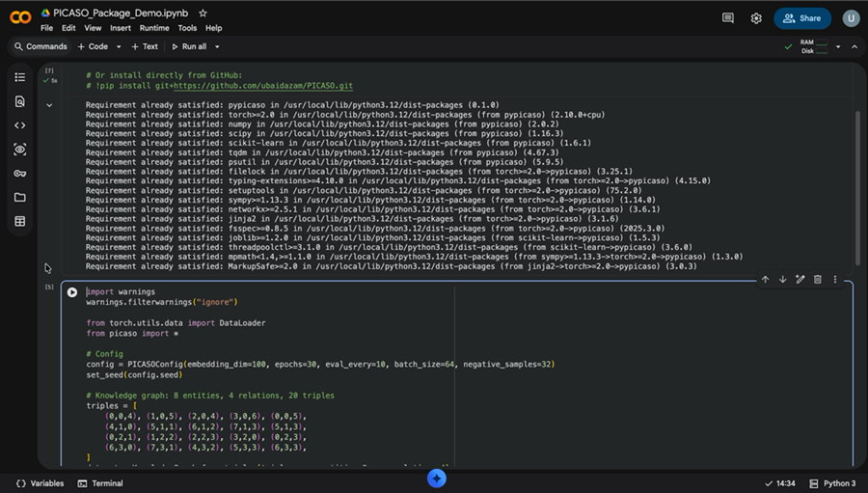Open the sidebar icon just above Secrets
Image resolution: width=868 pixels, height=493 pixels.
pos(20,149)
